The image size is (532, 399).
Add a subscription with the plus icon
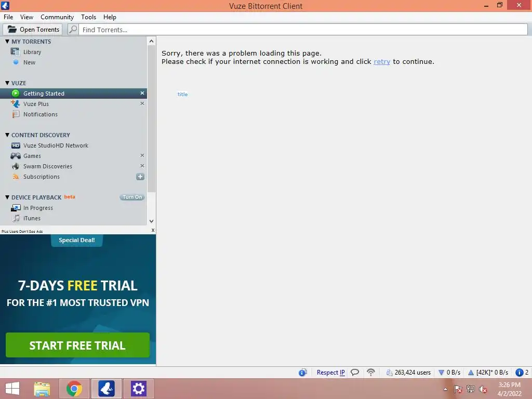(140, 177)
